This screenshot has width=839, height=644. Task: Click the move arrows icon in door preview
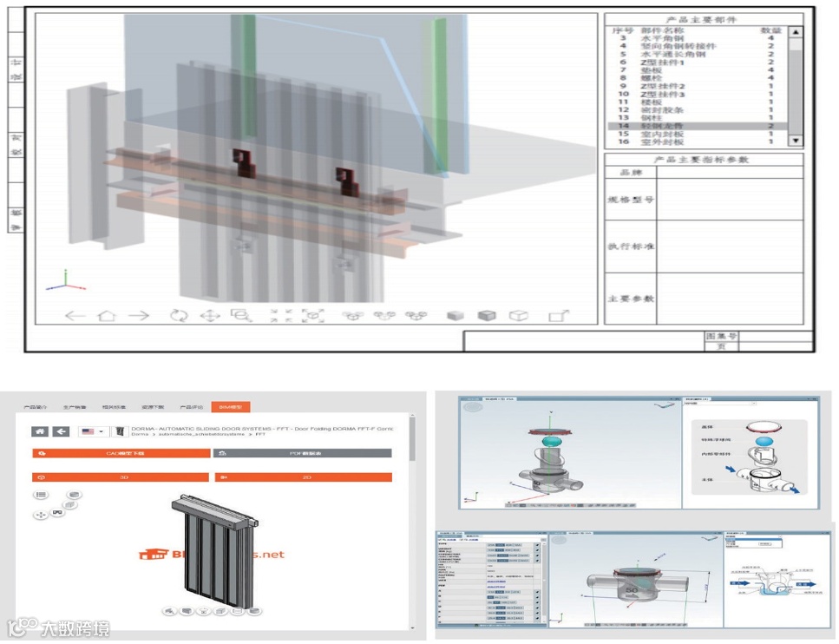click(41, 515)
